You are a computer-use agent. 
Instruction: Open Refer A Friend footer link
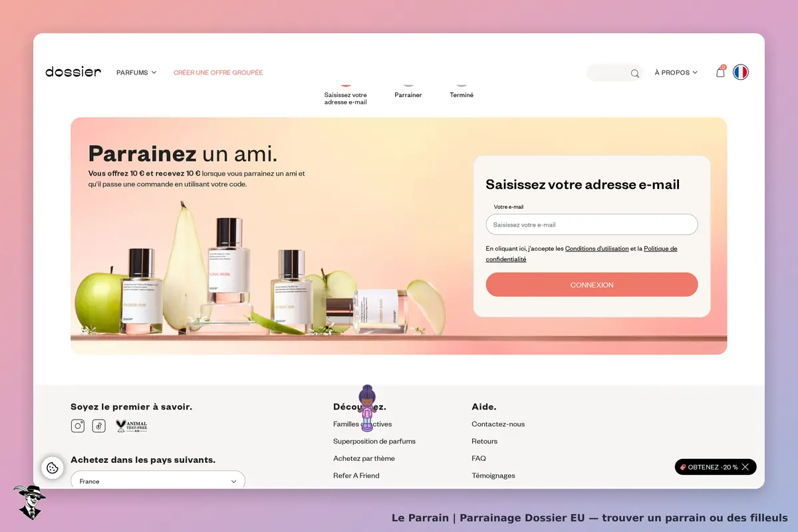click(x=356, y=475)
